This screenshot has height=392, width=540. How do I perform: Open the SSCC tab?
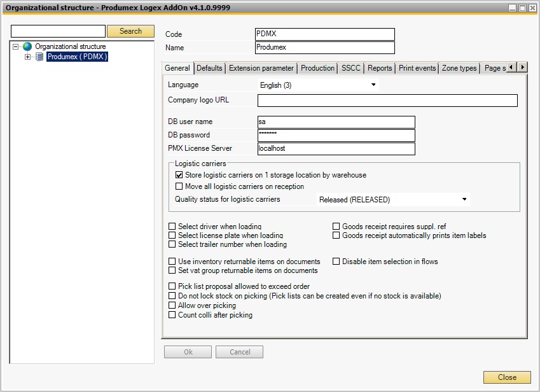pos(351,68)
